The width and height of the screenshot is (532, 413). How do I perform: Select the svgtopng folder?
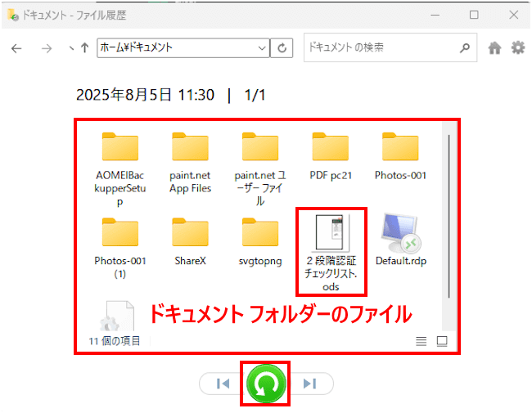[x=260, y=242]
